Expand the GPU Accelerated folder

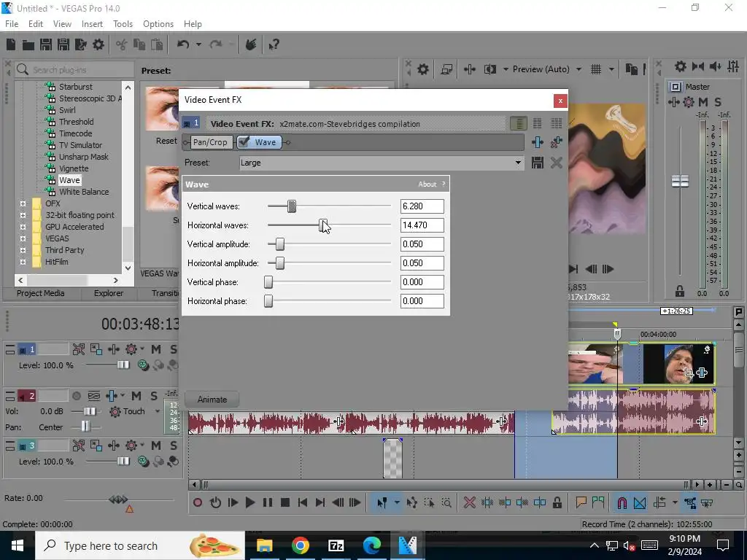(23, 227)
